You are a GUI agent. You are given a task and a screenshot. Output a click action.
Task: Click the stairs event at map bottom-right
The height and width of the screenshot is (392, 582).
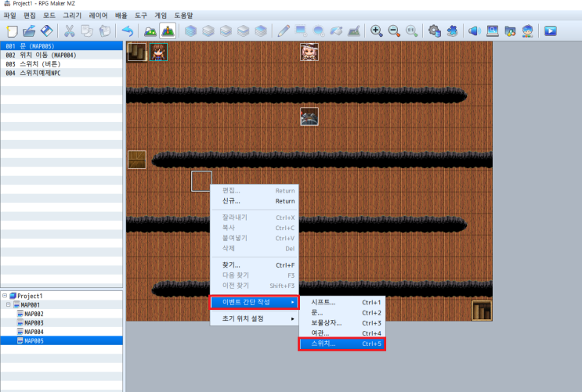(482, 311)
